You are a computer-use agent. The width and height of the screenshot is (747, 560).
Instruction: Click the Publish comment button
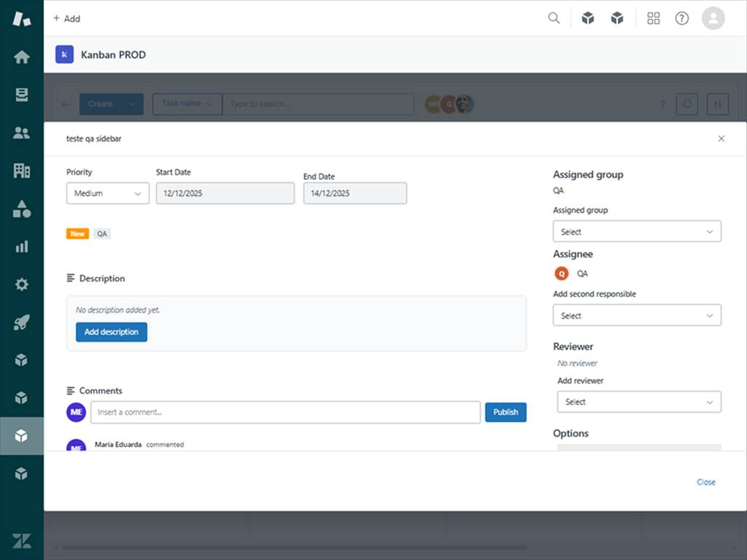[x=506, y=412]
